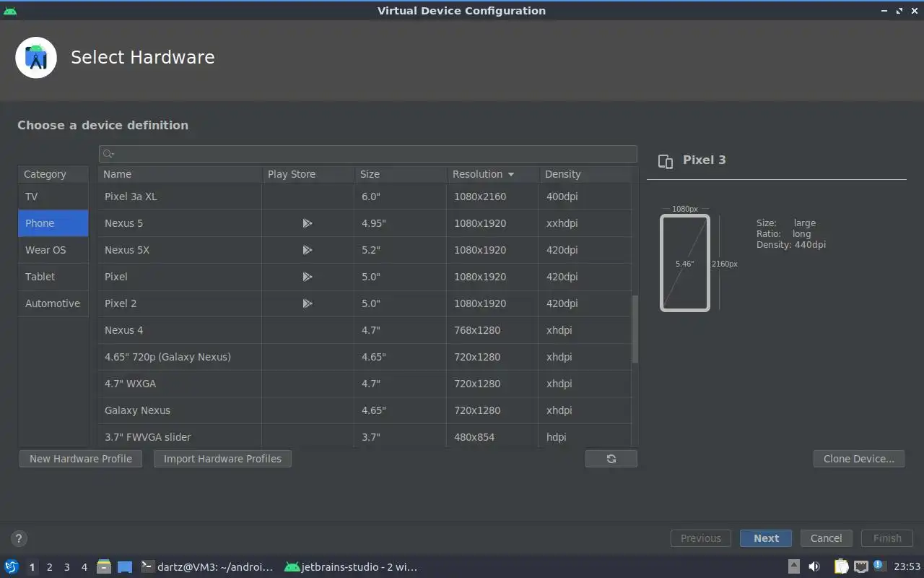
Task: Select the Phone category
Action: click(53, 223)
